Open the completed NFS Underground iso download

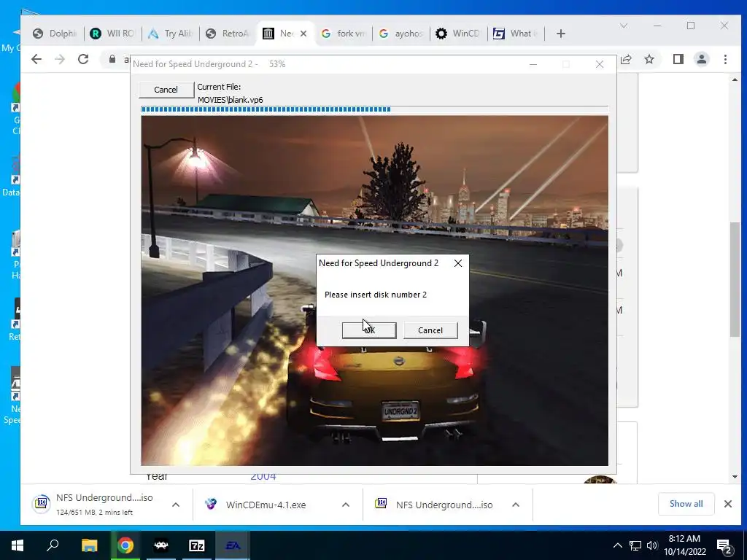tap(436, 505)
